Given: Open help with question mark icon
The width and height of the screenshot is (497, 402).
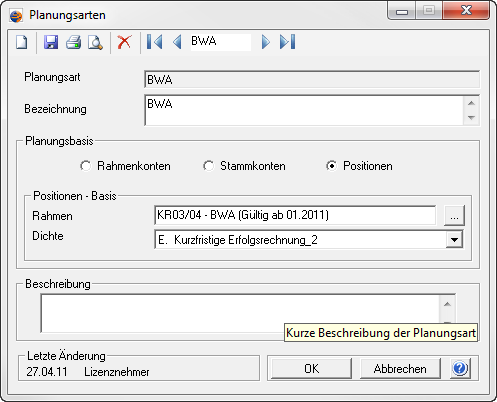Looking at the screenshot, I should [460, 368].
